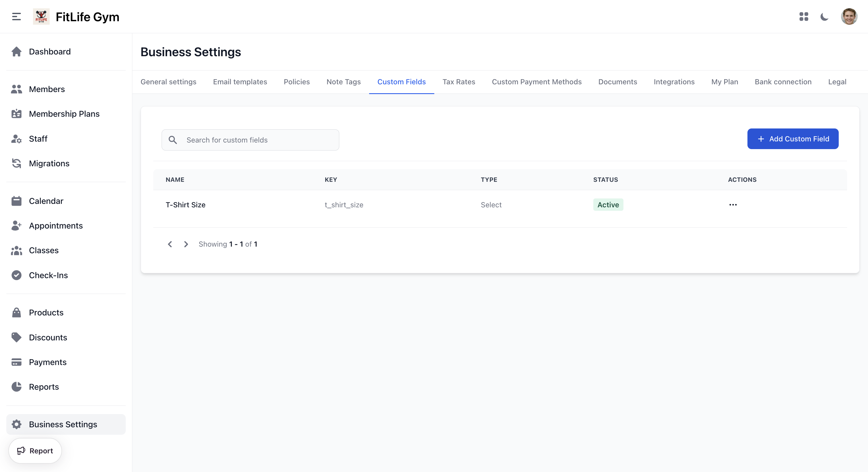This screenshot has height=472, width=868.
Task: Open the T-Shirt Size actions menu
Action: click(x=733, y=205)
